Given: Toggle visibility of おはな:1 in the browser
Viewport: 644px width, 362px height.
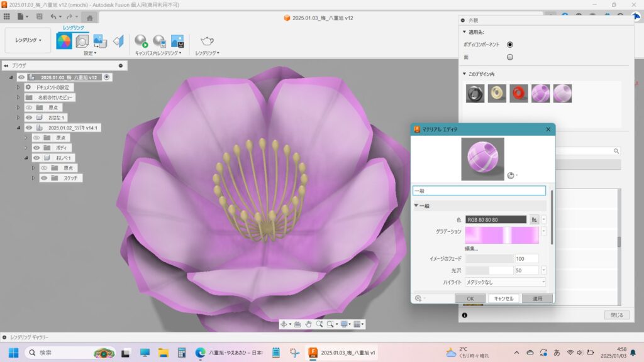Looking at the screenshot, I should 29,118.
